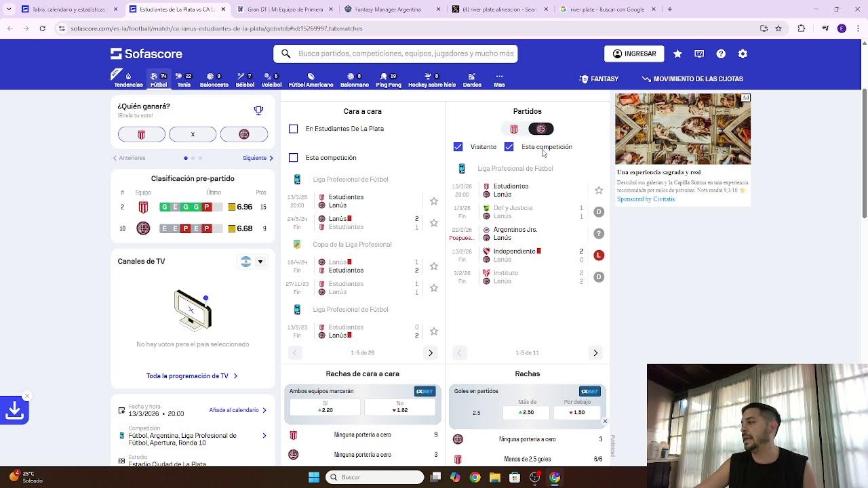Viewport: 868px width, 488px height.
Task: Favorite the 27/11/23 Estudiantes–Lanús match
Action: (x=434, y=288)
